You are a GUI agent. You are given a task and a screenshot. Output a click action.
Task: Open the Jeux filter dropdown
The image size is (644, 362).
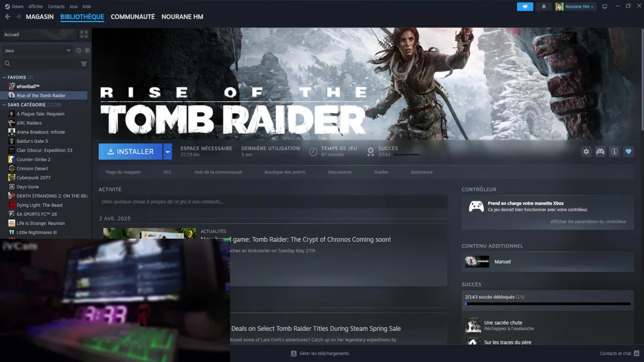click(37, 50)
